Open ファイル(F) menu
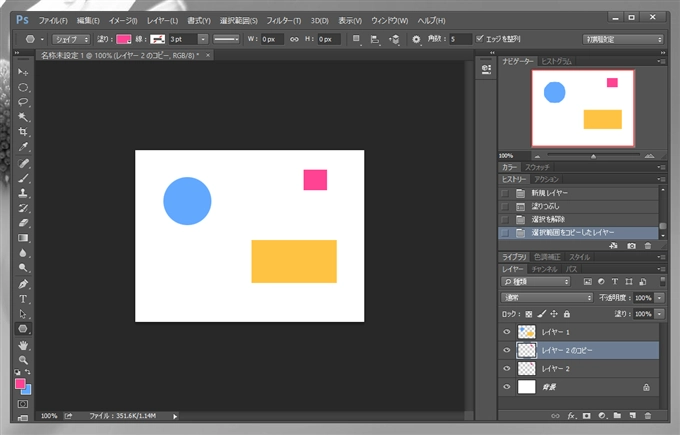This screenshot has width=680, height=435. pyautogui.click(x=53, y=20)
